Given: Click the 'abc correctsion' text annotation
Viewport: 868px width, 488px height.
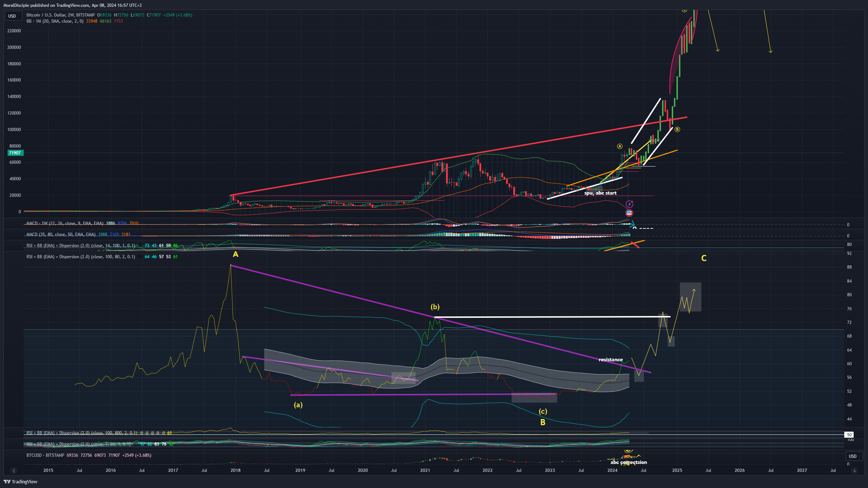Looking at the screenshot, I should [x=629, y=463].
